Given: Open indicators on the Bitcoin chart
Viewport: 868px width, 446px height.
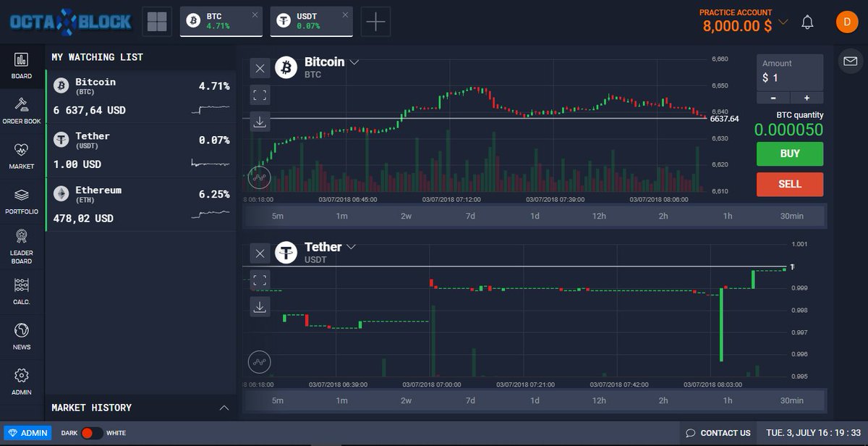Looking at the screenshot, I should [260, 176].
